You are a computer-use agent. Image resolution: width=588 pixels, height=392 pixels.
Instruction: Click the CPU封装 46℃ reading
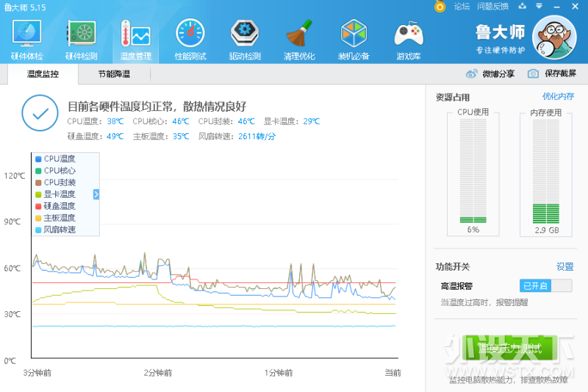pyautogui.click(x=226, y=121)
